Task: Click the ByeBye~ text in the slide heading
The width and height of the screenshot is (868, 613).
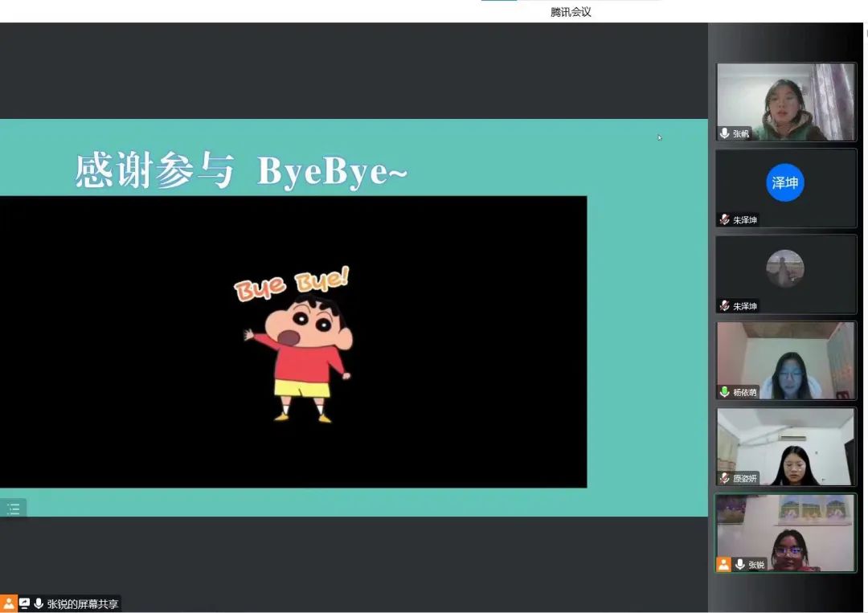Action: click(x=332, y=171)
